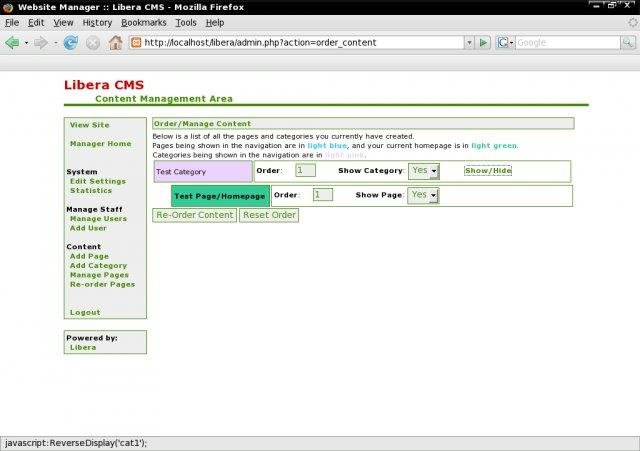Open the Show Page Yes dropdown

click(x=423, y=196)
